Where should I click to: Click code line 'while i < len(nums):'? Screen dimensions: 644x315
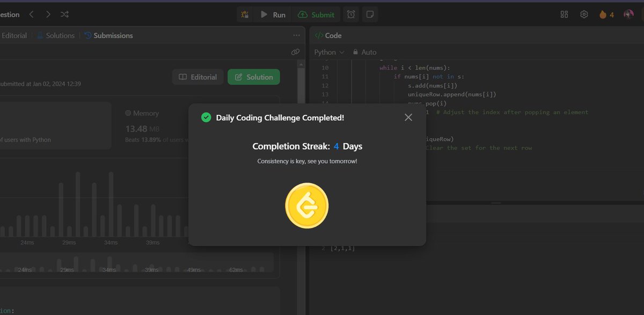(x=415, y=68)
